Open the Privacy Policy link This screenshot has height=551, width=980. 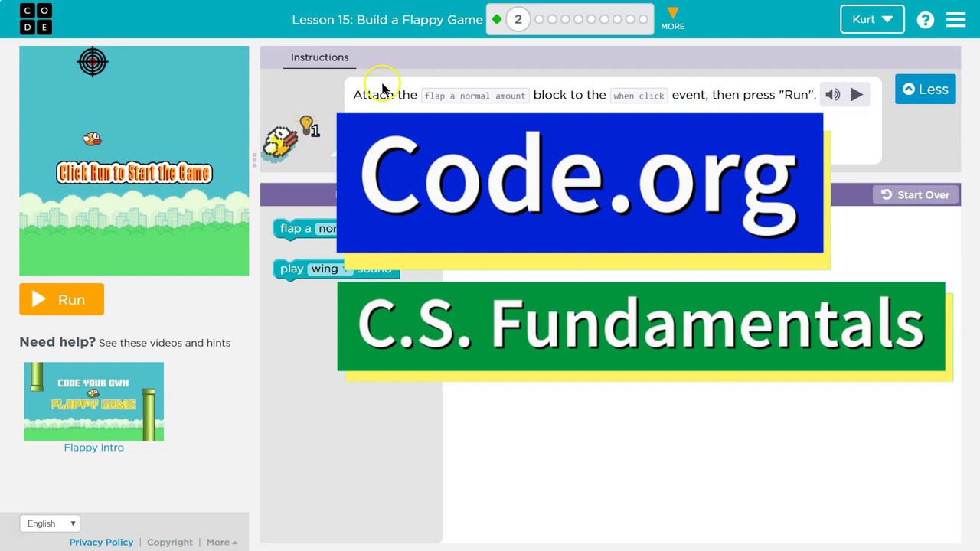(101, 543)
